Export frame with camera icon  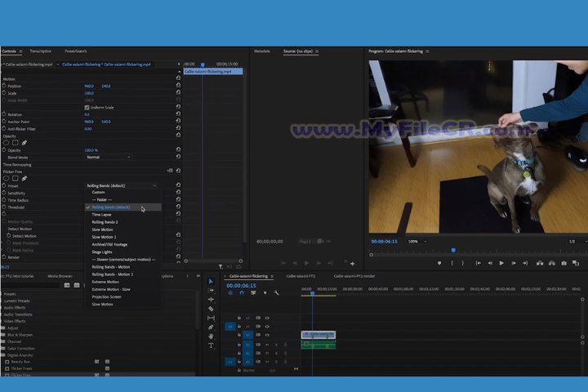point(563,263)
